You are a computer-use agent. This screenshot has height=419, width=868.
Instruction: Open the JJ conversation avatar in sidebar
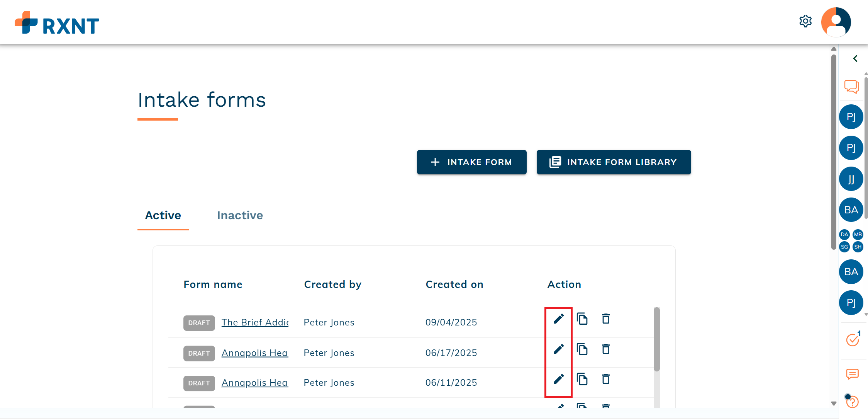click(x=851, y=179)
